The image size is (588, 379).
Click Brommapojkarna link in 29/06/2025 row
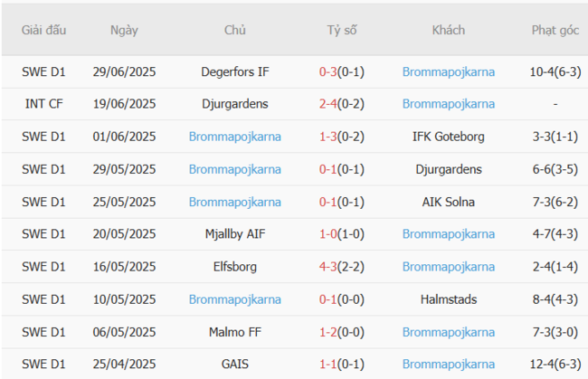coord(448,71)
